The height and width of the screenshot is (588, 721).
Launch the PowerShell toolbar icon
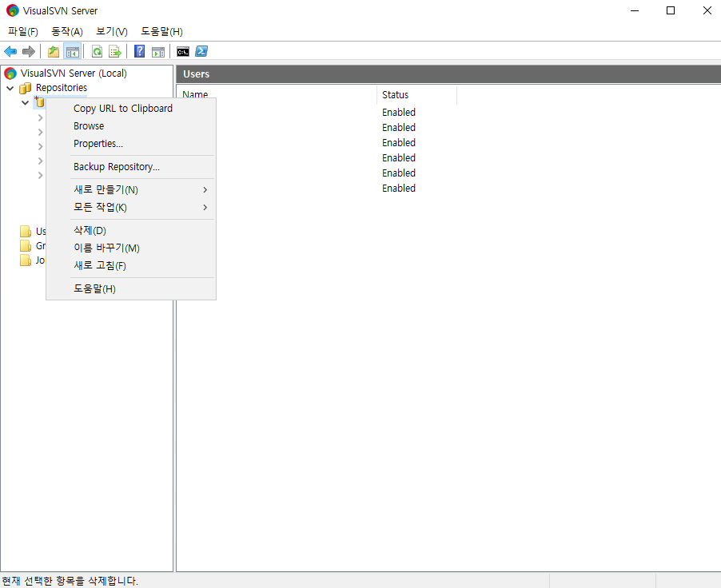201,51
